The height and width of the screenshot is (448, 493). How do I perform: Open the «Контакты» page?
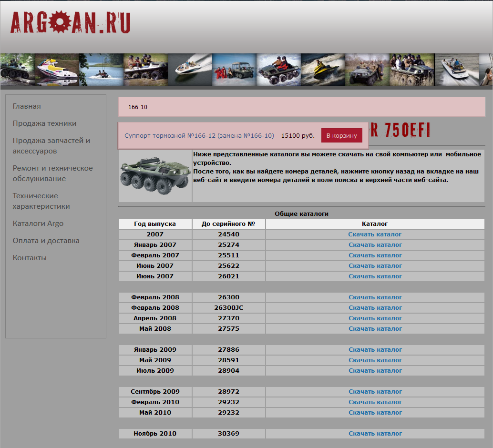click(x=30, y=258)
